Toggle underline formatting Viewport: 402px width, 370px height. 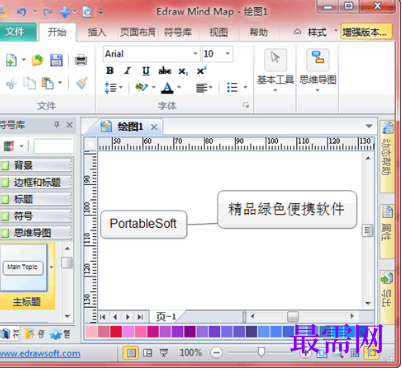(x=146, y=71)
